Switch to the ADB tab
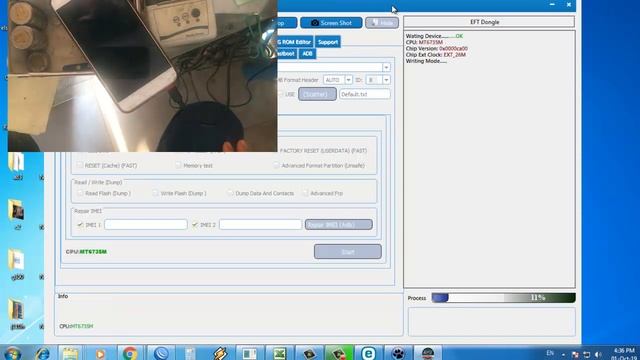Screen dimensions: 640x360 307,53
